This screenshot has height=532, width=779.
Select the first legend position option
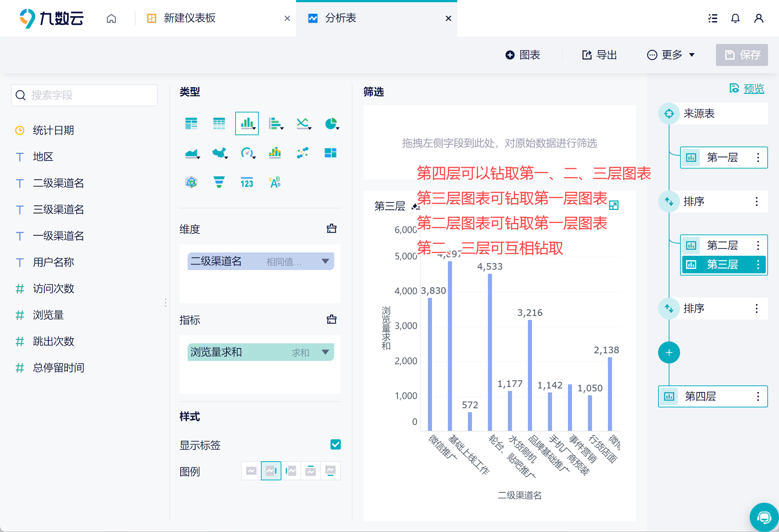251,471
